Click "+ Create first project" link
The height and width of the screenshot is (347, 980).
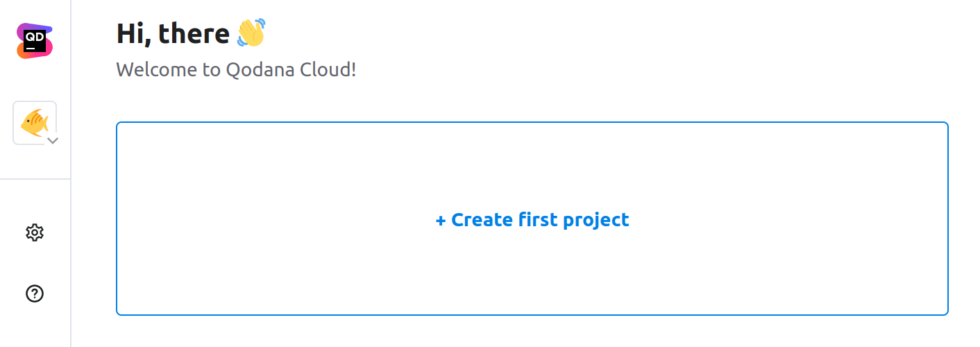pyautogui.click(x=532, y=220)
